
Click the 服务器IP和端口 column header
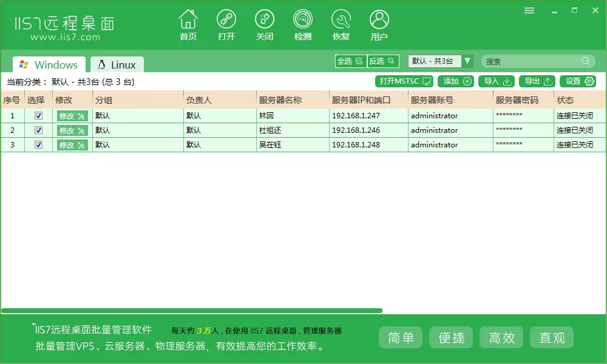point(368,100)
